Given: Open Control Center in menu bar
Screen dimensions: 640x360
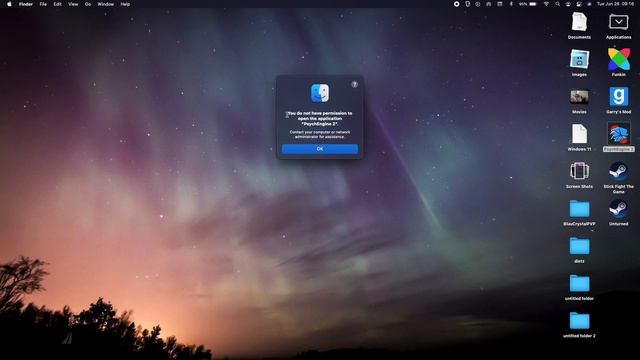Looking at the screenshot, I should pos(579,4).
